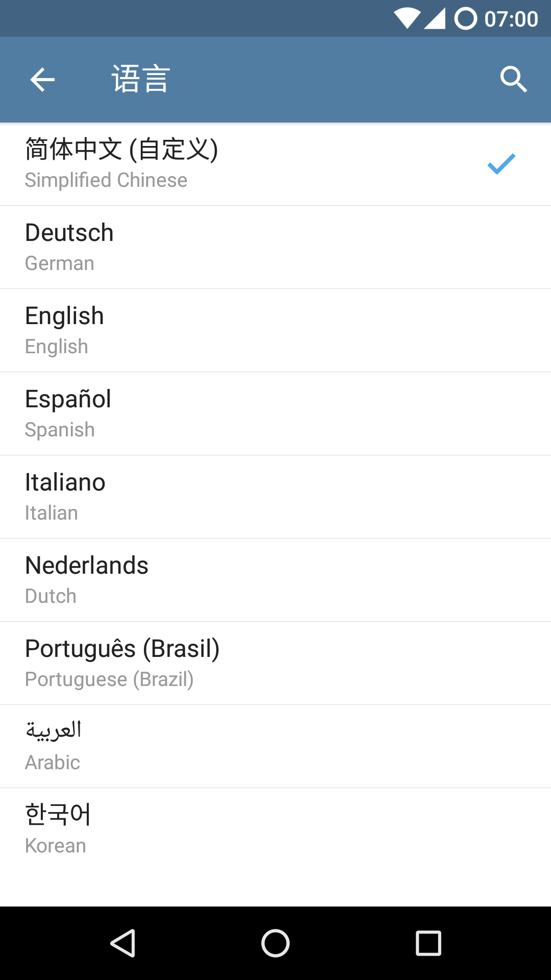The image size is (551, 980).
Task: Select the Arabic language entry
Action: pos(275,746)
